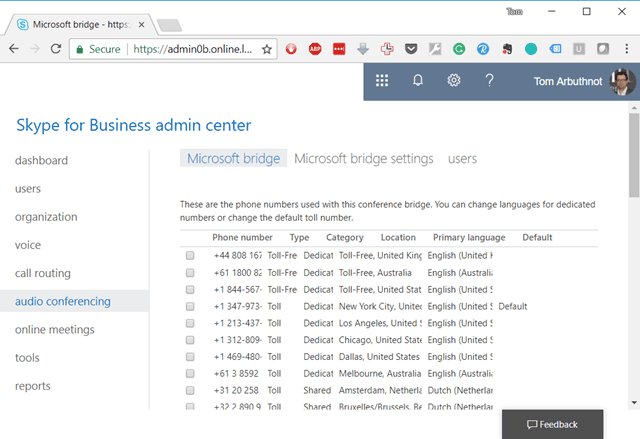Viewport: 640px width, 439px height.
Task: Click the blue tag extension icon
Action: [x=555, y=49]
